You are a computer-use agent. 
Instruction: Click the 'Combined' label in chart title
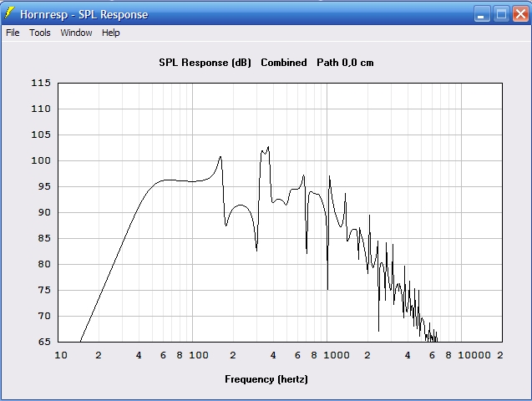click(x=284, y=63)
